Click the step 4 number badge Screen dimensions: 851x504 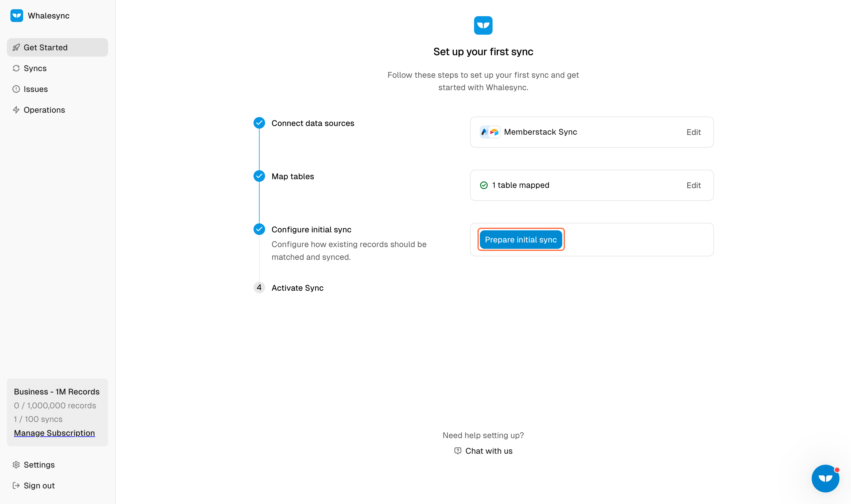point(259,288)
